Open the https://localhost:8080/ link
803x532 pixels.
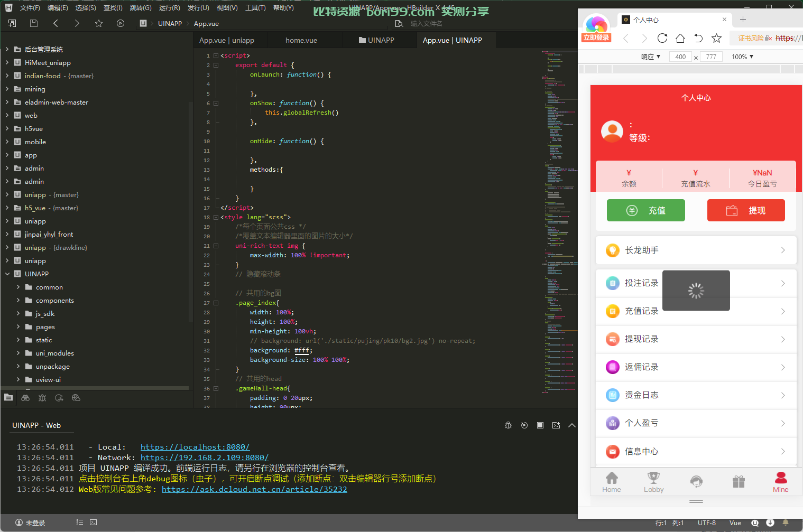[x=195, y=447]
